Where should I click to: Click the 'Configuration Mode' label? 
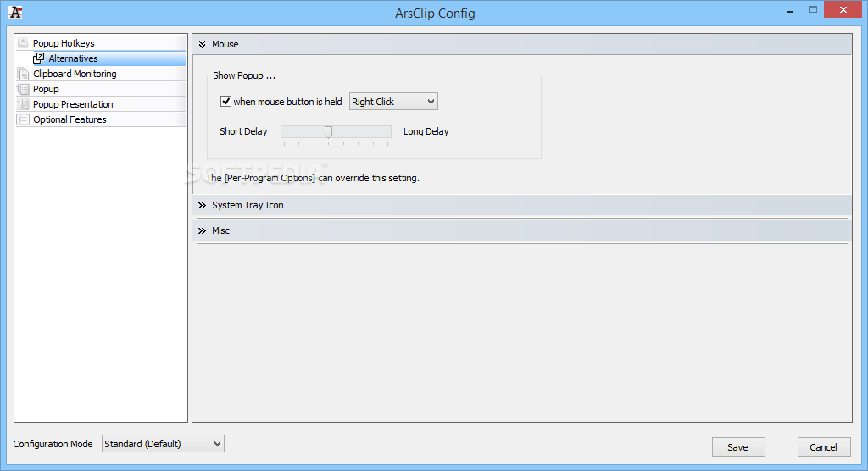(x=53, y=444)
